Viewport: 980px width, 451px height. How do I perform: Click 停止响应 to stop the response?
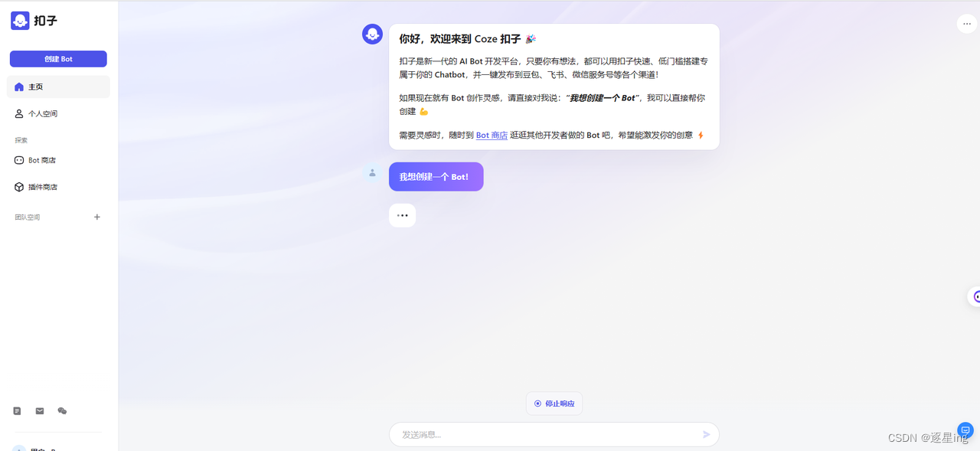click(554, 404)
